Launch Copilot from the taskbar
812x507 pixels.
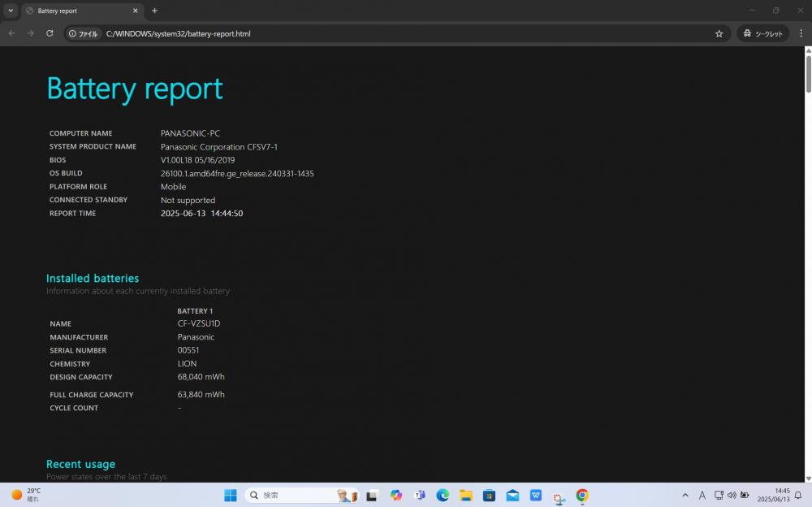pyautogui.click(x=396, y=496)
